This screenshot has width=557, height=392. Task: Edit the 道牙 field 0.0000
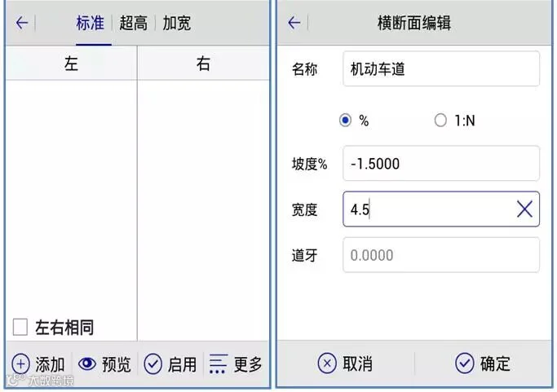[x=441, y=255]
